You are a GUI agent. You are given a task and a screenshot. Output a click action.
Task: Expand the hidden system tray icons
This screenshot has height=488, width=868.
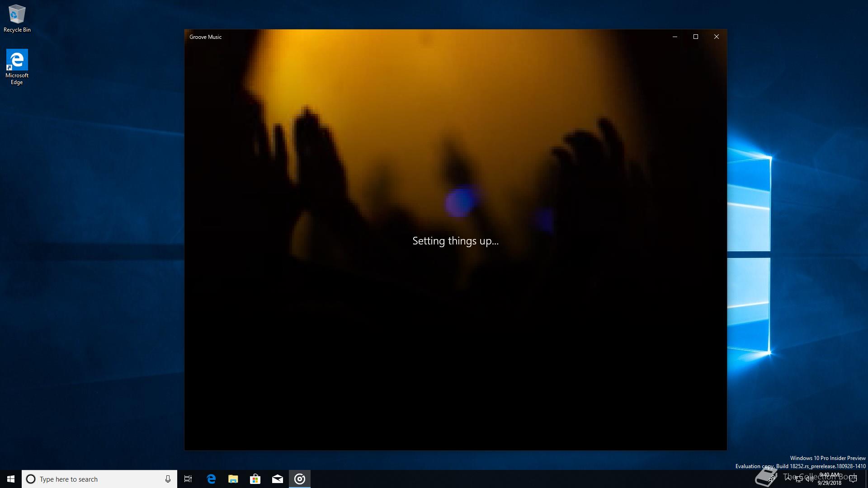coord(788,479)
